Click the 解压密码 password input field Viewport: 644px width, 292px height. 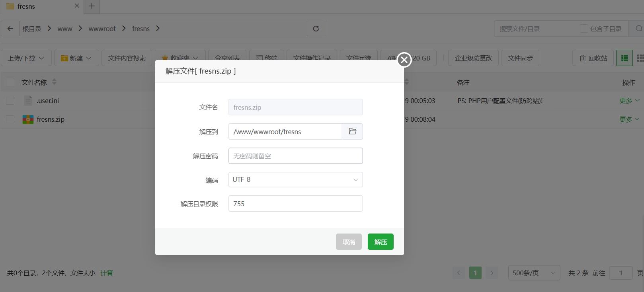295,156
